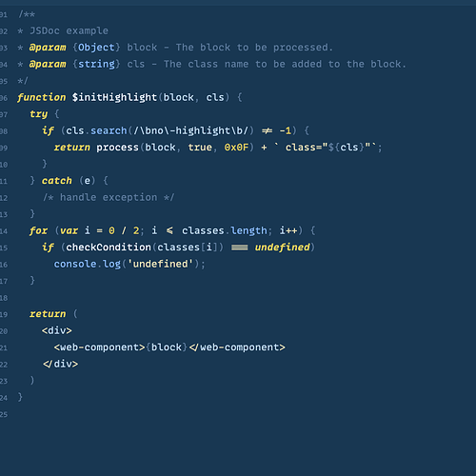
Task: Click the catch keyword
Action: [57, 181]
